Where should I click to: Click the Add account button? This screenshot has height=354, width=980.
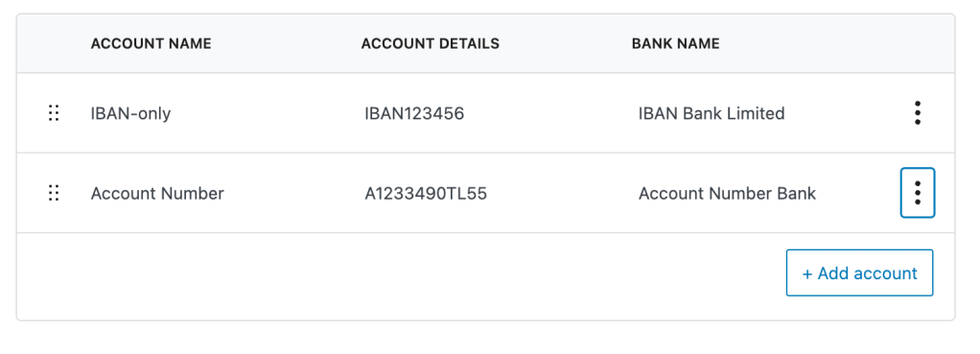859,272
